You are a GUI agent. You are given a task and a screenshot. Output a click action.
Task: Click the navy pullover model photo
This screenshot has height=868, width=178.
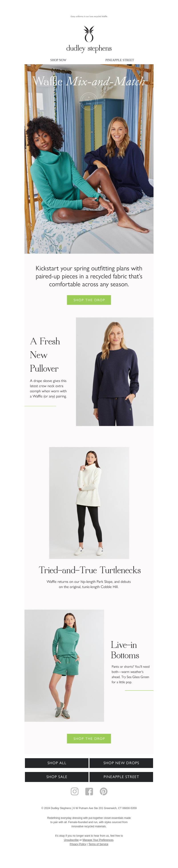tap(115, 372)
